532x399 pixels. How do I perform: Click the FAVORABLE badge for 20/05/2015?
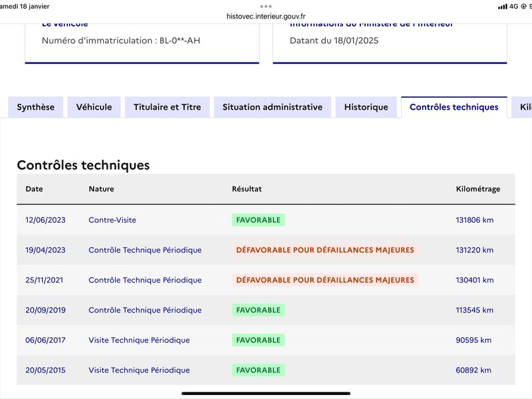258,370
